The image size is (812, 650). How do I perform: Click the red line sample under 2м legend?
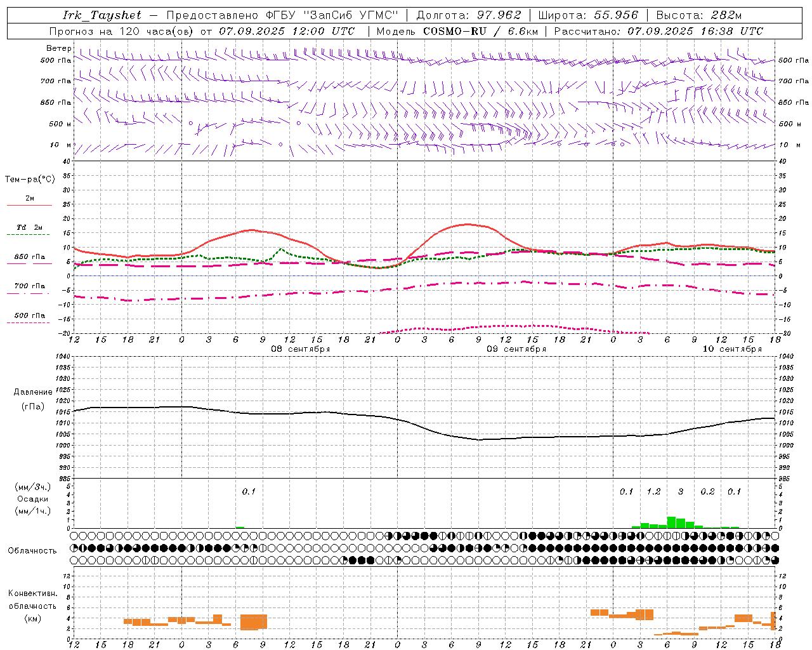point(29,205)
